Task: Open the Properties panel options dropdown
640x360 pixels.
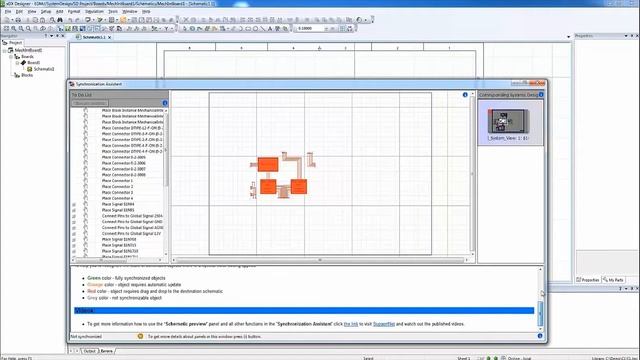Action: click(626, 36)
